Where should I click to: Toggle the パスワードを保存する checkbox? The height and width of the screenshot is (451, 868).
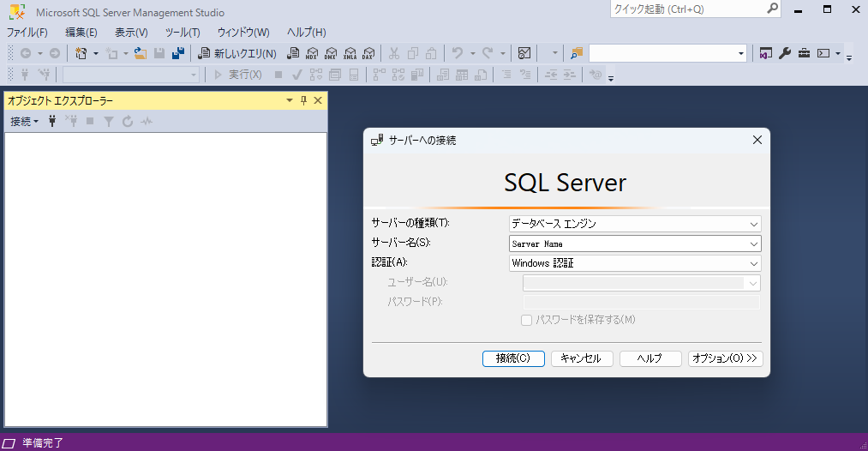tap(526, 320)
